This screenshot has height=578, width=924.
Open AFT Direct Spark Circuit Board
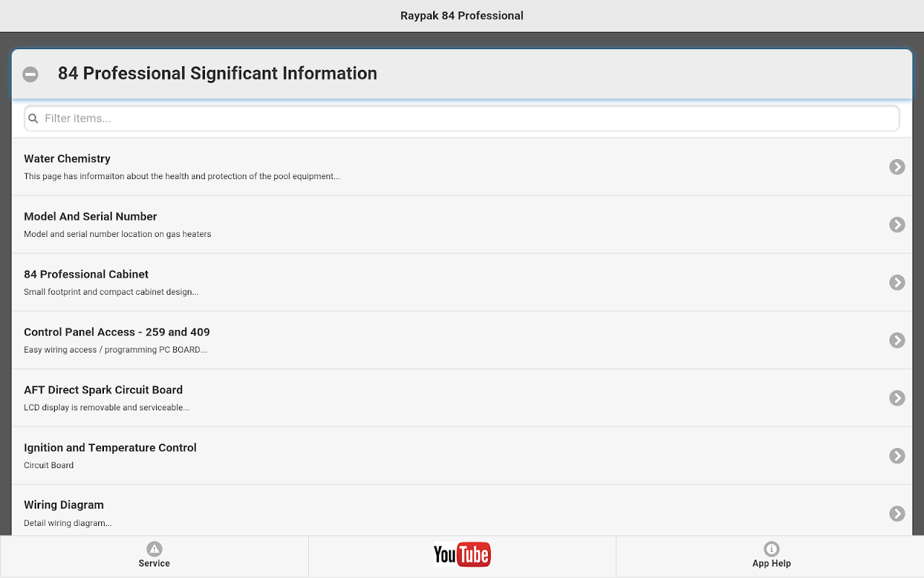(462, 398)
